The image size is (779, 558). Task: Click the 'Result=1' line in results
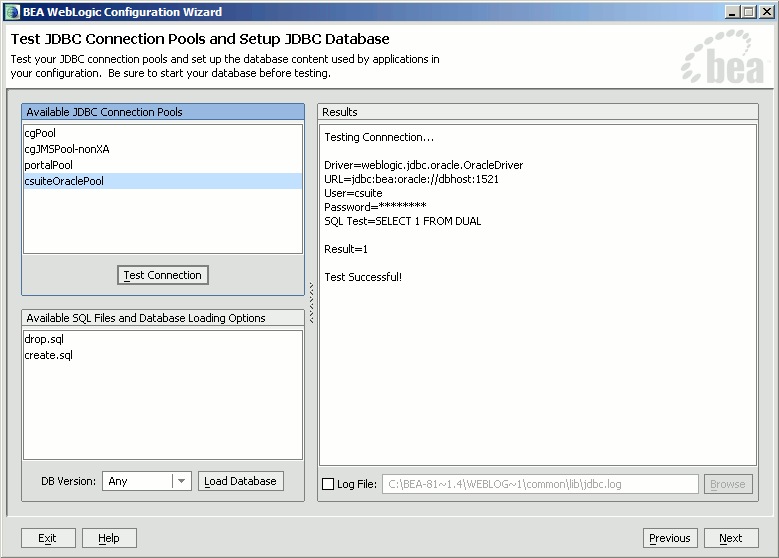pos(346,249)
